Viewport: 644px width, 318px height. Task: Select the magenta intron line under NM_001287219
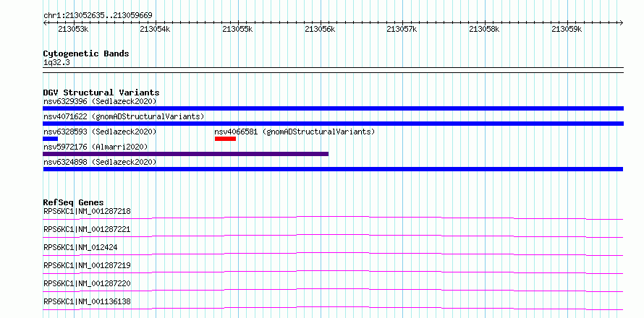click(333, 272)
